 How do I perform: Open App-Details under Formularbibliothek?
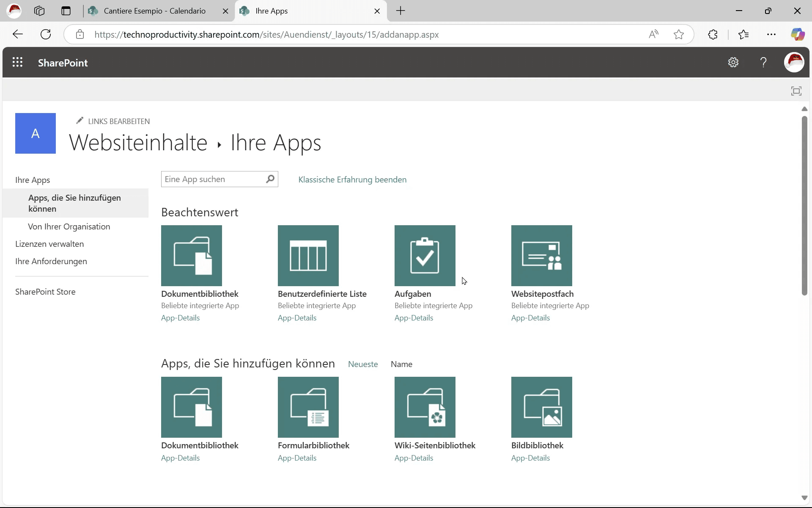[x=297, y=458]
